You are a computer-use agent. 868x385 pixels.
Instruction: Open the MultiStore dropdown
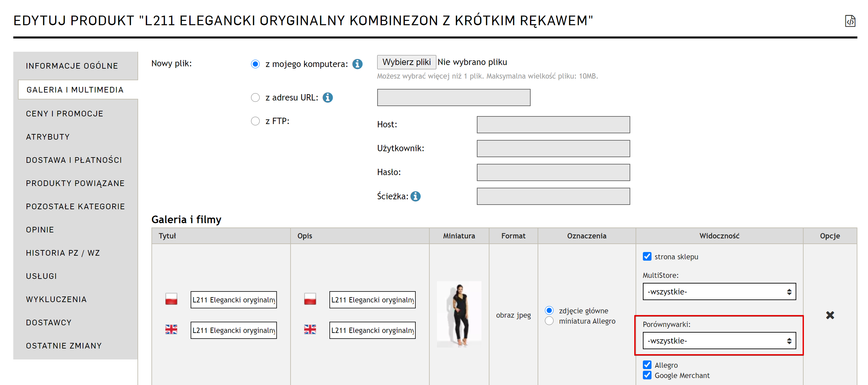click(x=719, y=291)
